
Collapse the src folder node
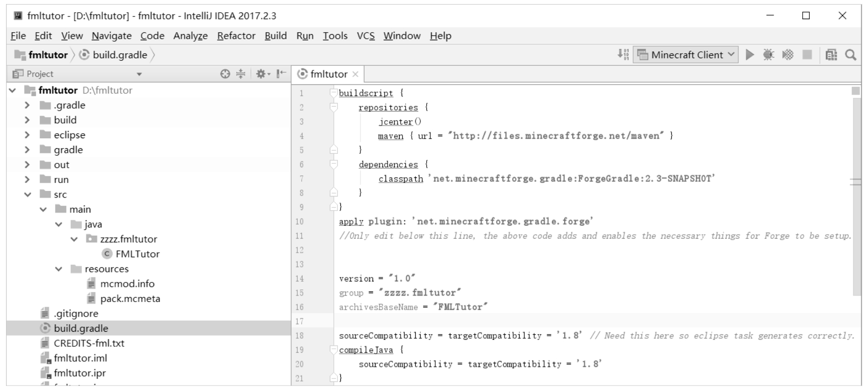point(28,194)
